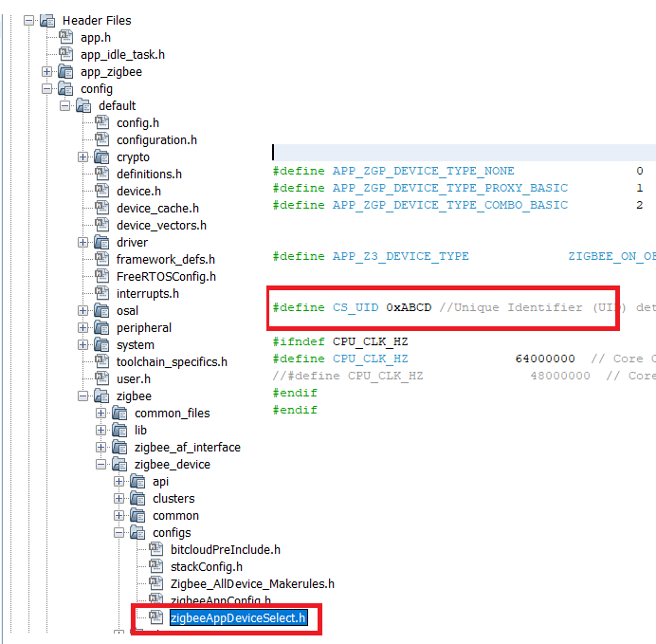Collapse the zigbee_device folder
Image resolution: width=656 pixels, height=644 pixels.
pos(101,464)
